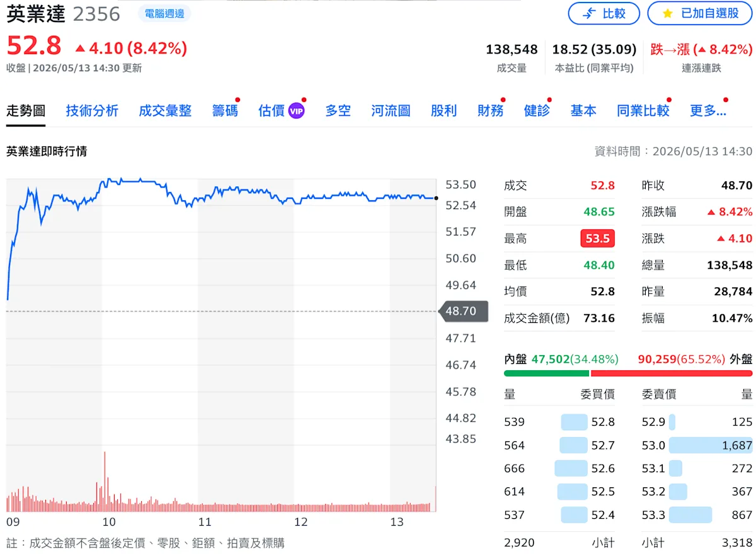Image resolution: width=756 pixels, height=554 pixels.
Task: Open the 同業比較 tab
Action: click(x=643, y=111)
